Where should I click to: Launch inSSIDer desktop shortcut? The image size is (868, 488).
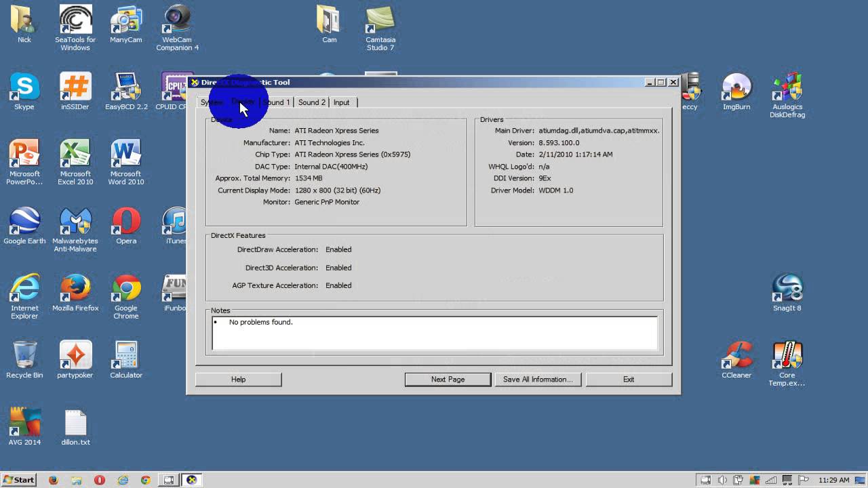[x=75, y=91]
